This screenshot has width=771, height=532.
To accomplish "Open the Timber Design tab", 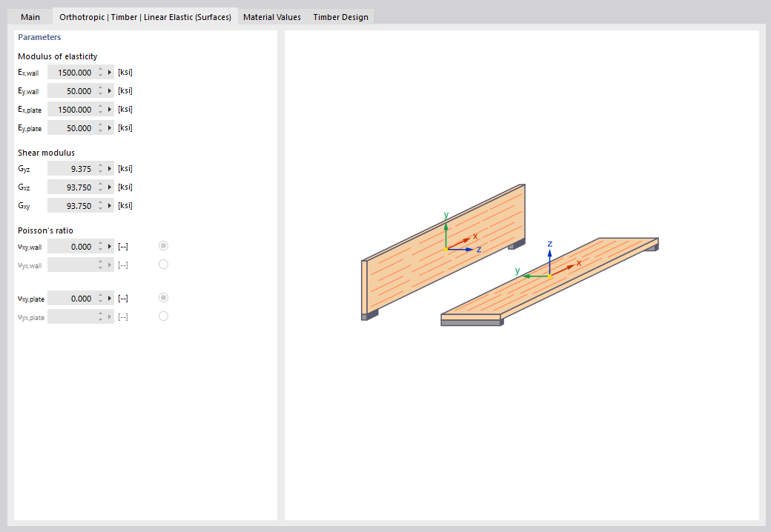I will click(340, 16).
